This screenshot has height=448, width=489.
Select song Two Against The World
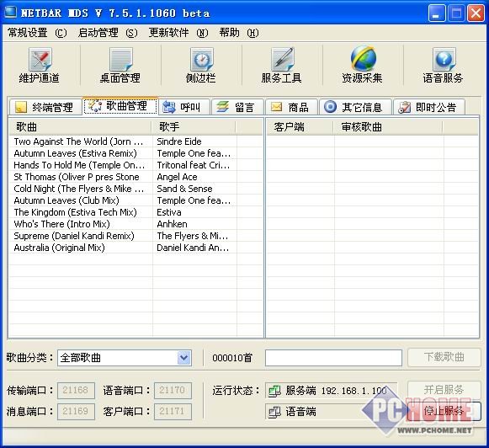point(78,141)
